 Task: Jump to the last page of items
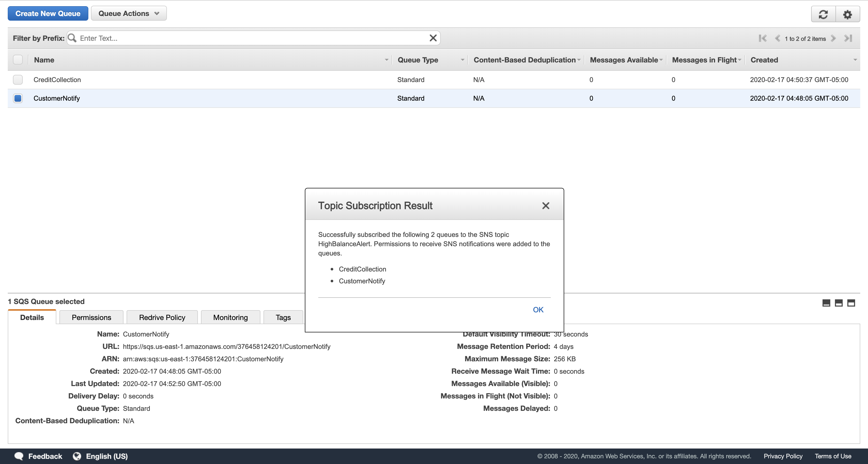click(x=848, y=38)
